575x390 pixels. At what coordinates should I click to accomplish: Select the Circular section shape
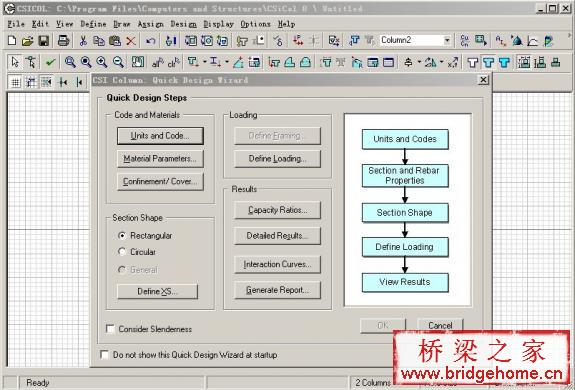[x=122, y=252]
